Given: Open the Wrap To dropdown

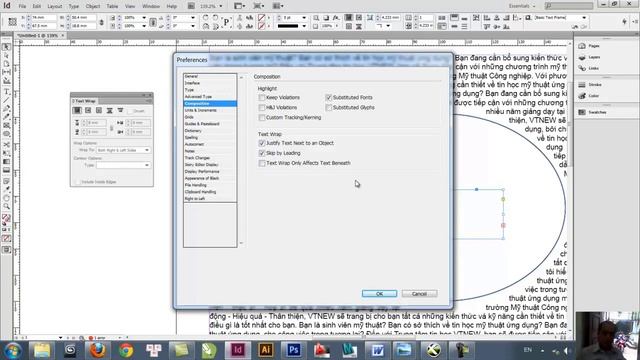Looking at the screenshot, I should 123,150.
